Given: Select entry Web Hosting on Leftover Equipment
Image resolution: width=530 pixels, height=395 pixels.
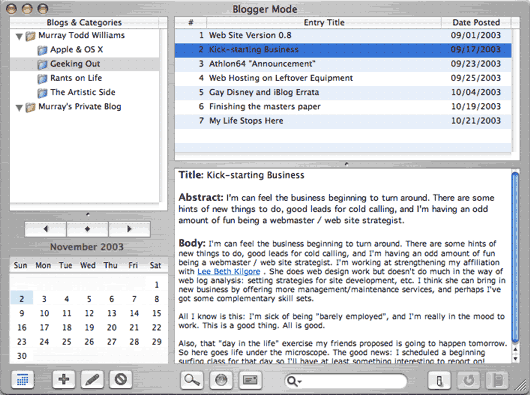Looking at the screenshot, I should point(343,78).
